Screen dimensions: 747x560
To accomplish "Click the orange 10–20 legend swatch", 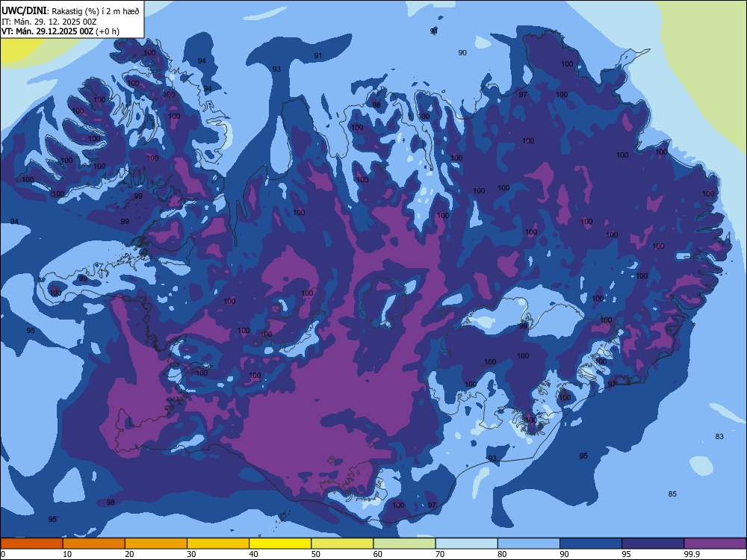I will point(94,544).
